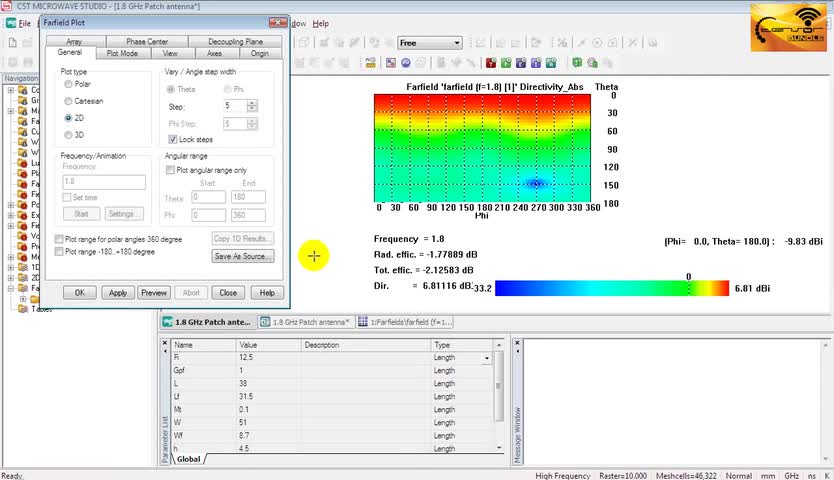Viewport: 834px width, 480px height.
Task: Click the green mesh cube icon
Action: [x=577, y=63]
